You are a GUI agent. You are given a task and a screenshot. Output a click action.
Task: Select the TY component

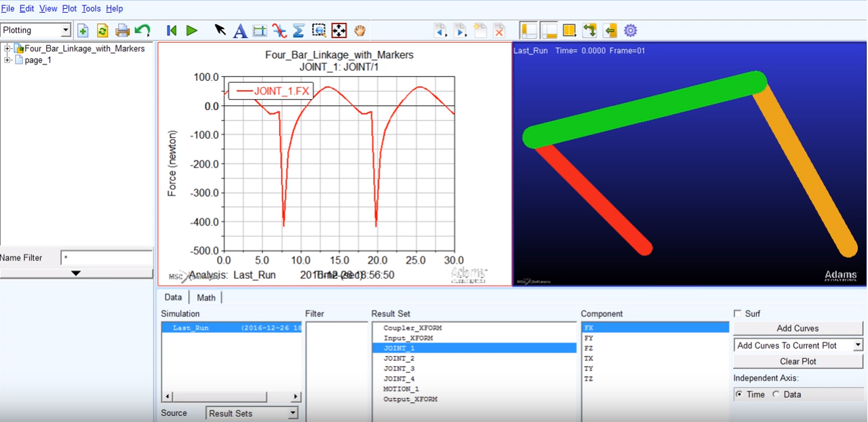[x=589, y=368]
